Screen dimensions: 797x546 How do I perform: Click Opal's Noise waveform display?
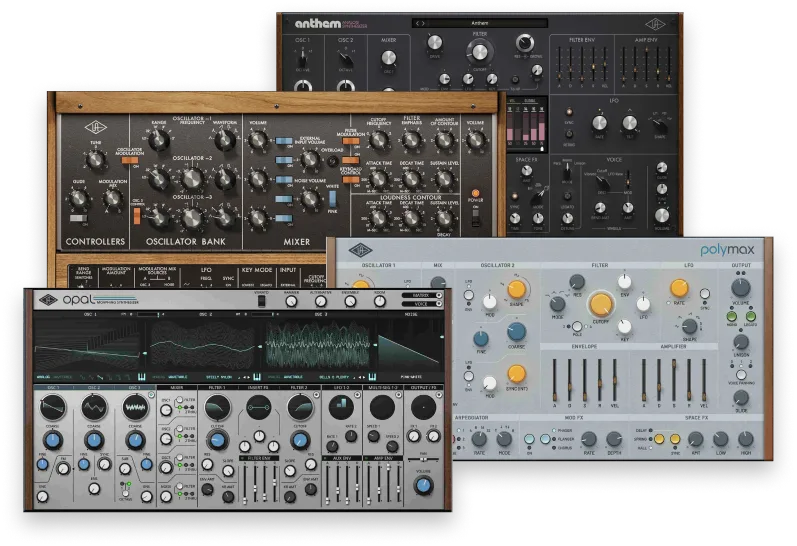[x=407, y=345]
